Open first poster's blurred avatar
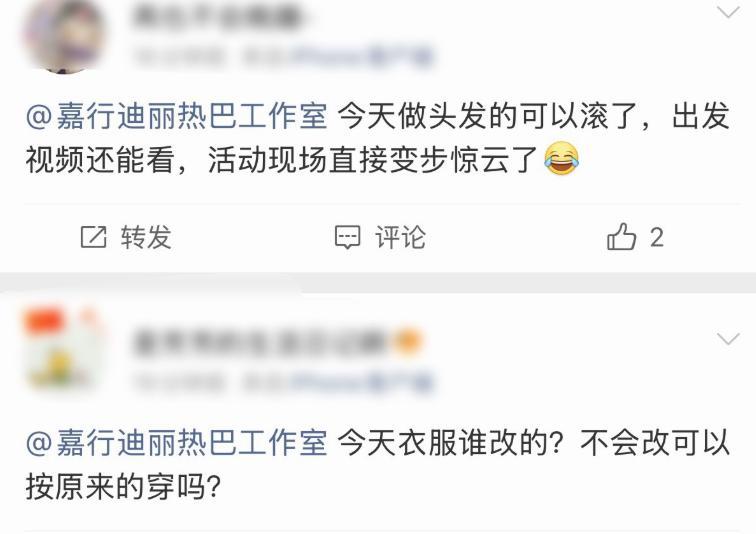Image resolution: width=756 pixels, height=534 pixels. 63,35
